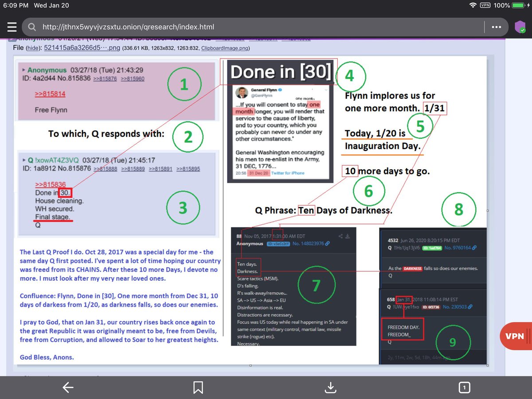Click the "hide" link next to File

pyautogui.click(x=33, y=48)
